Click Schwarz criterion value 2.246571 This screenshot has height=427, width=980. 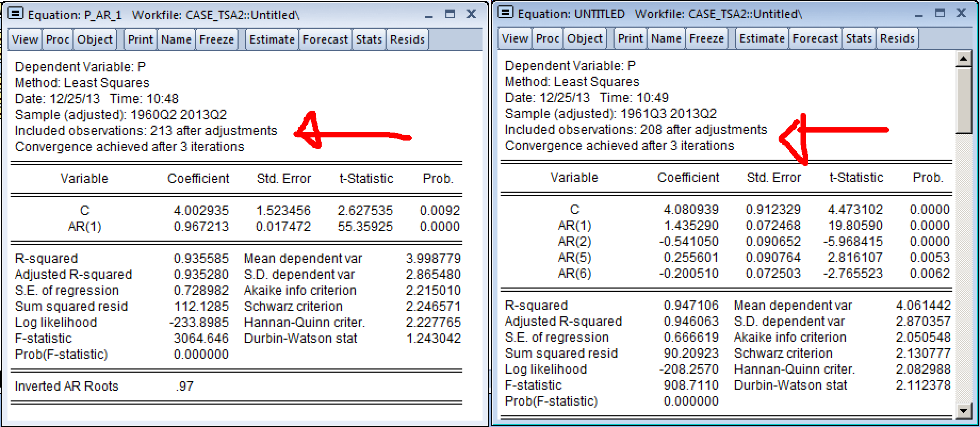434,307
